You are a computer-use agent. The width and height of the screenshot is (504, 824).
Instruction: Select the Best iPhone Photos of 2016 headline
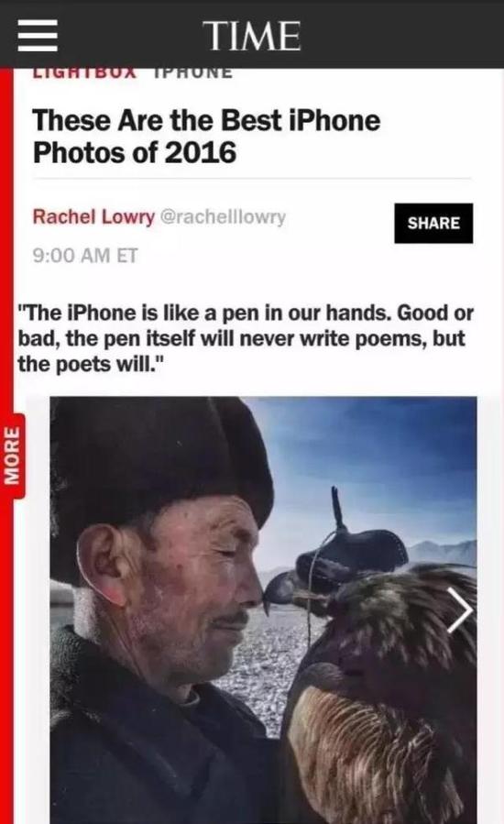(206, 136)
